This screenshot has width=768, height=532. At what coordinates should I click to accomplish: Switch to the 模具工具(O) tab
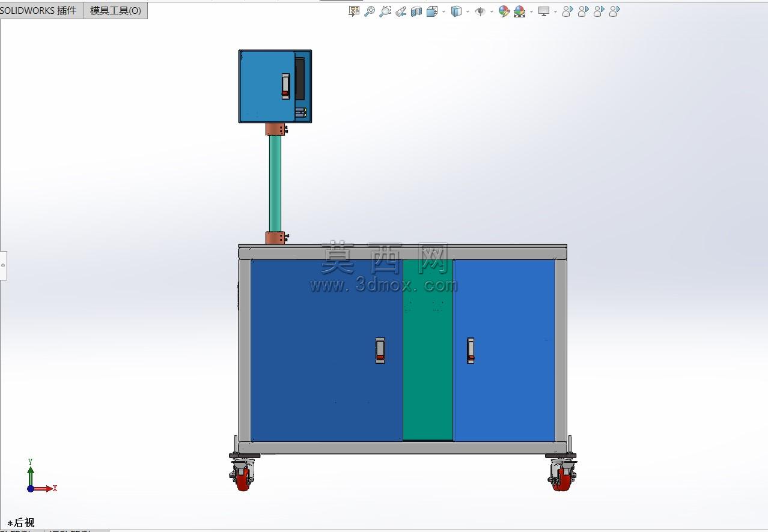(115, 10)
